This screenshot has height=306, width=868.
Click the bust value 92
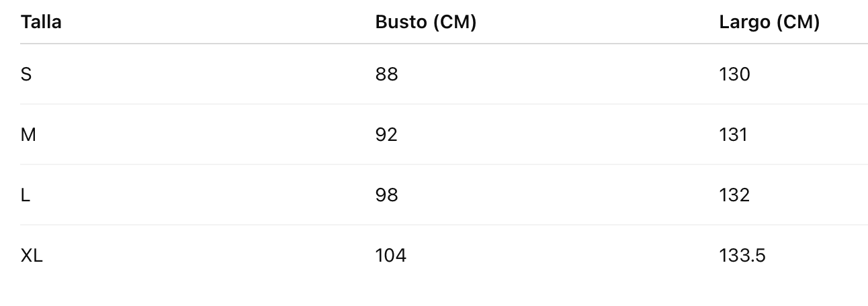tap(386, 135)
